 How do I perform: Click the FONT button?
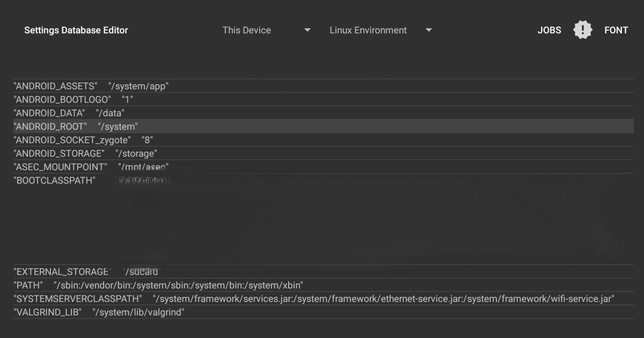616,30
